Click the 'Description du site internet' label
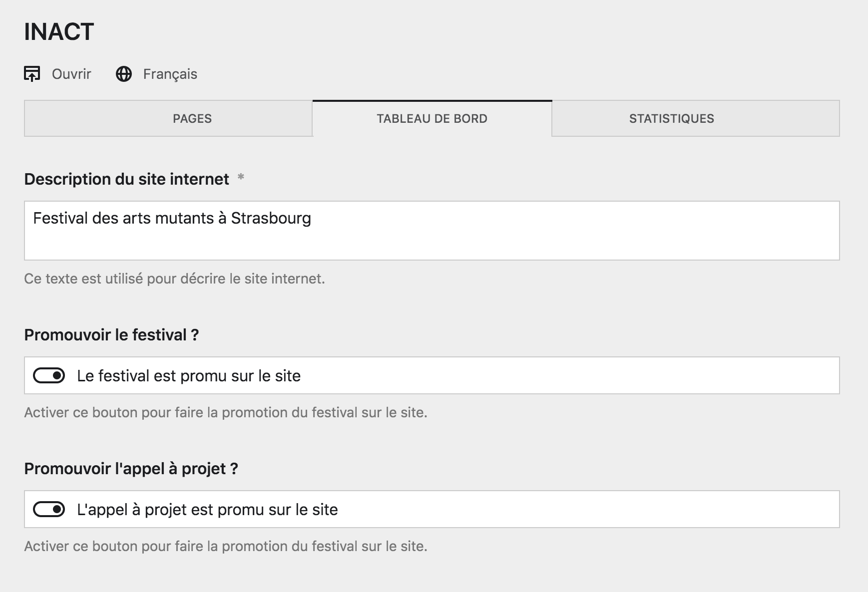868x592 pixels. click(x=128, y=179)
